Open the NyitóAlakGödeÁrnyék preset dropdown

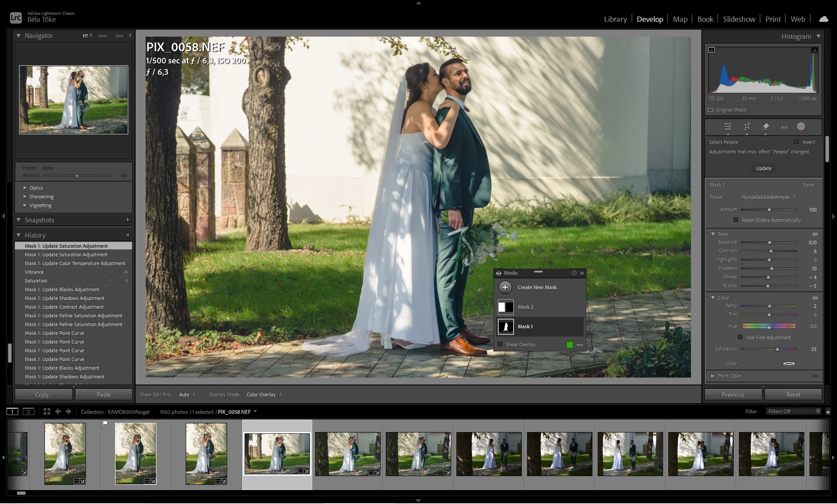tap(769, 197)
